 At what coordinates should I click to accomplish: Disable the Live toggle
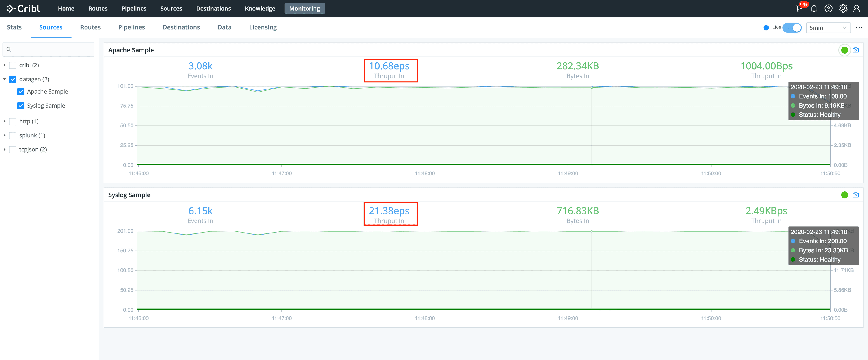click(792, 28)
